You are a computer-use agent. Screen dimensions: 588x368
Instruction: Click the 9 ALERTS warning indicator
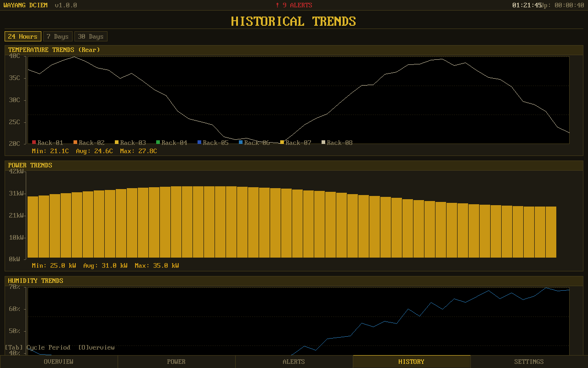[294, 5]
